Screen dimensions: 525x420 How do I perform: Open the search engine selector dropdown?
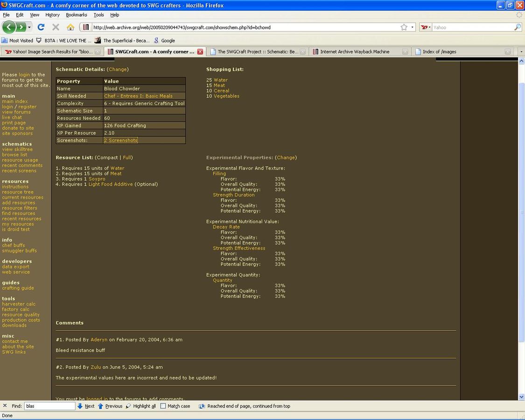click(426, 27)
